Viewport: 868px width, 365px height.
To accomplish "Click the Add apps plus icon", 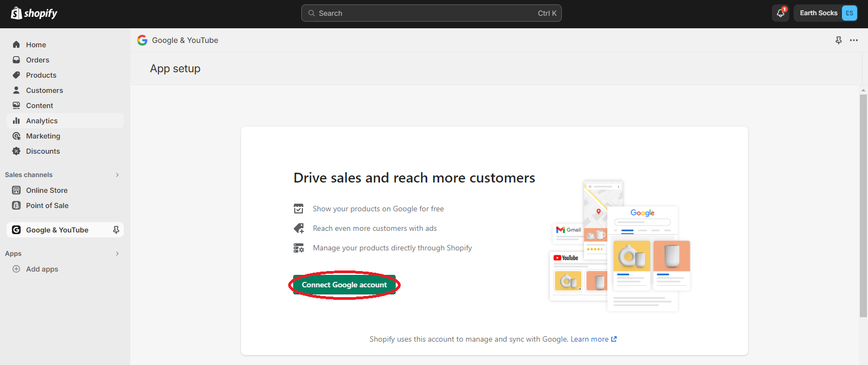I will pyautogui.click(x=16, y=269).
